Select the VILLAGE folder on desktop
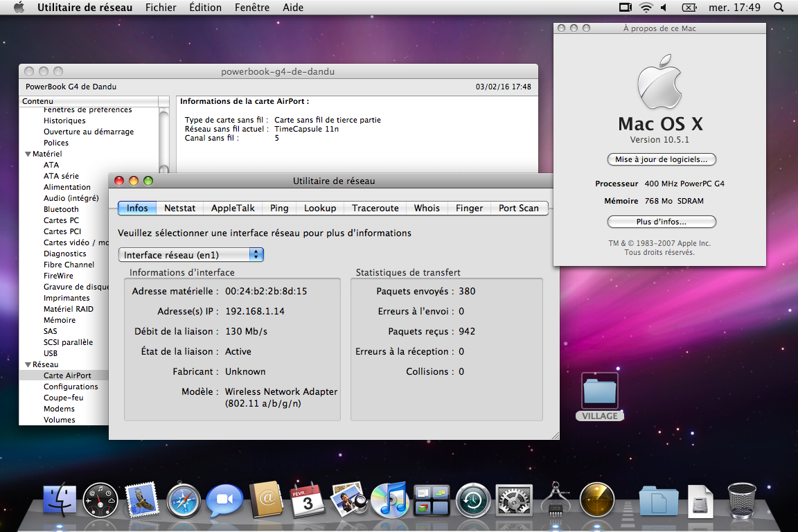This screenshot has height=532, width=798. [600, 397]
